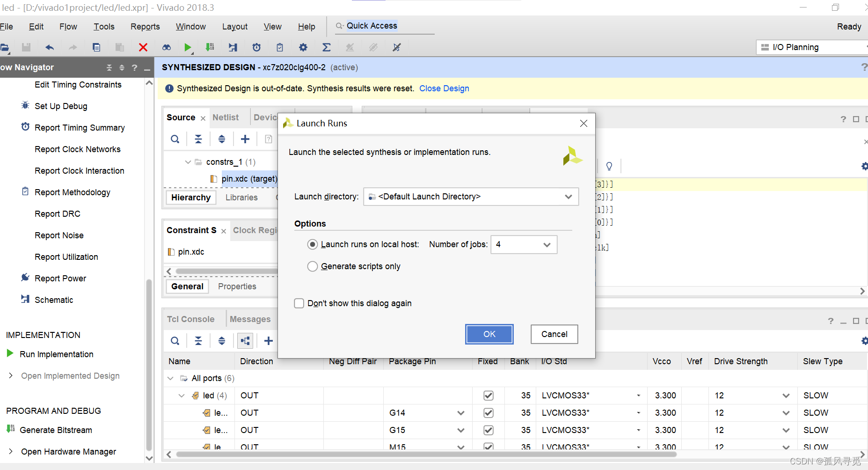Click search icon in the I/O Ports panel
868x470 pixels.
(x=175, y=341)
